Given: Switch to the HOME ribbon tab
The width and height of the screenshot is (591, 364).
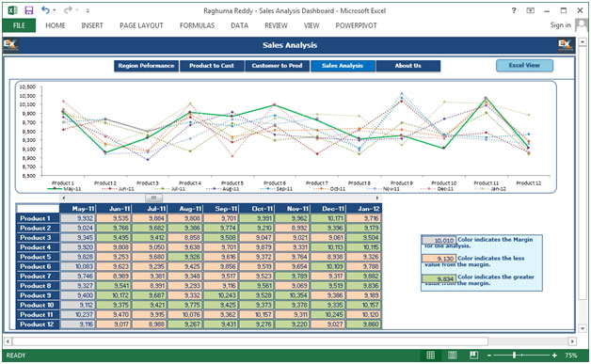Looking at the screenshot, I should pyautogui.click(x=55, y=25).
